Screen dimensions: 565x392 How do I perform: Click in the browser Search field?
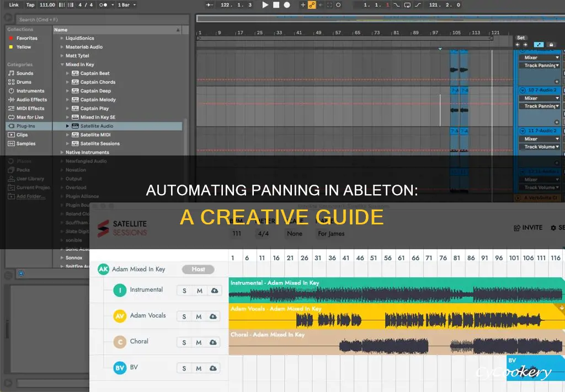(103, 19)
